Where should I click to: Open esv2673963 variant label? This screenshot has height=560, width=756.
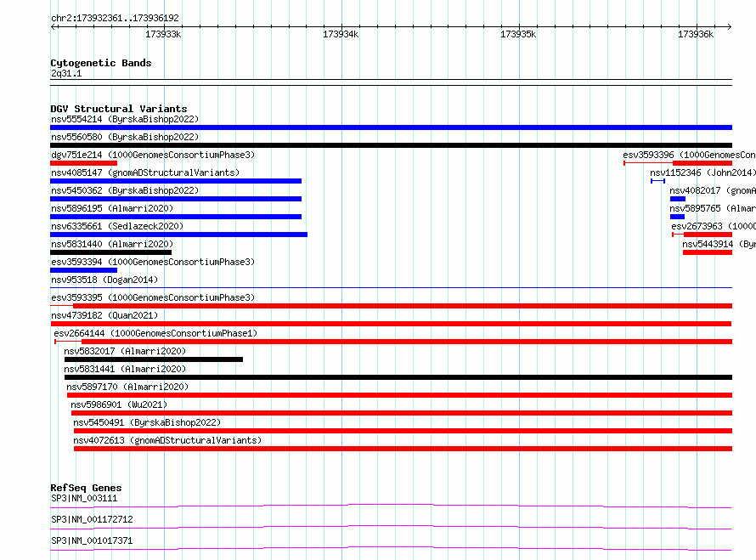pyautogui.click(x=714, y=226)
